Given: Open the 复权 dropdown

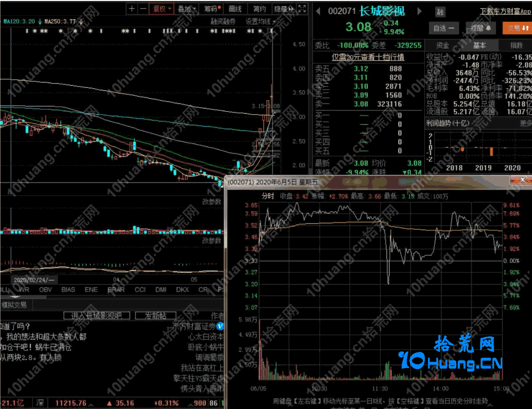Looking at the screenshot, I should coord(162,9).
